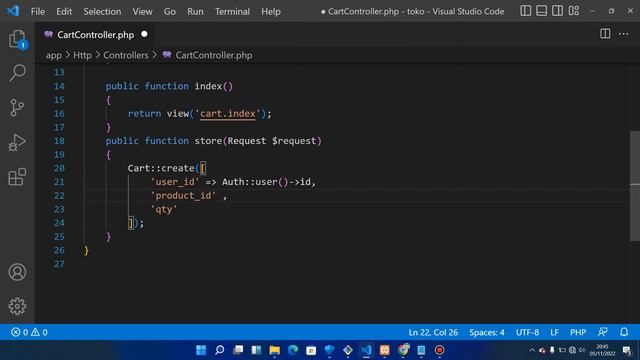
Task: Open the Search view in activity bar
Action: (x=17, y=73)
